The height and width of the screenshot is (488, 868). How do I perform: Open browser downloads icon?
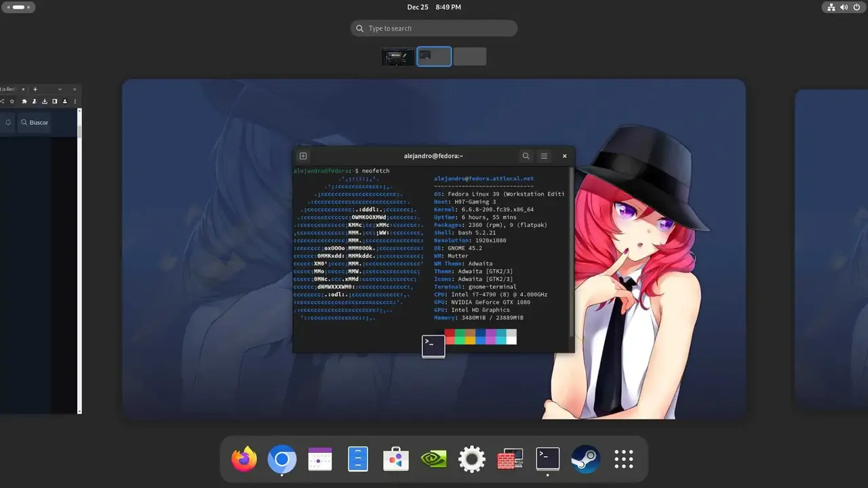pos(45,101)
